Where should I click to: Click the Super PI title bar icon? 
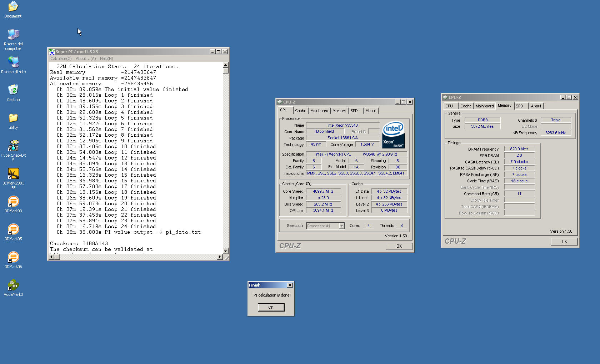[52, 52]
